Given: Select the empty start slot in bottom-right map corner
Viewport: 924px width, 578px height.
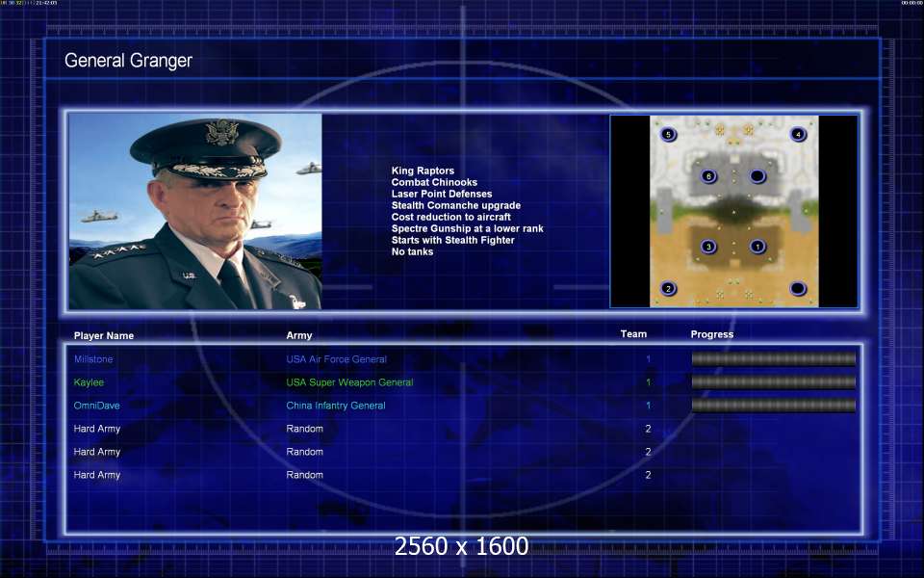Looking at the screenshot, I should coord(798,289).
